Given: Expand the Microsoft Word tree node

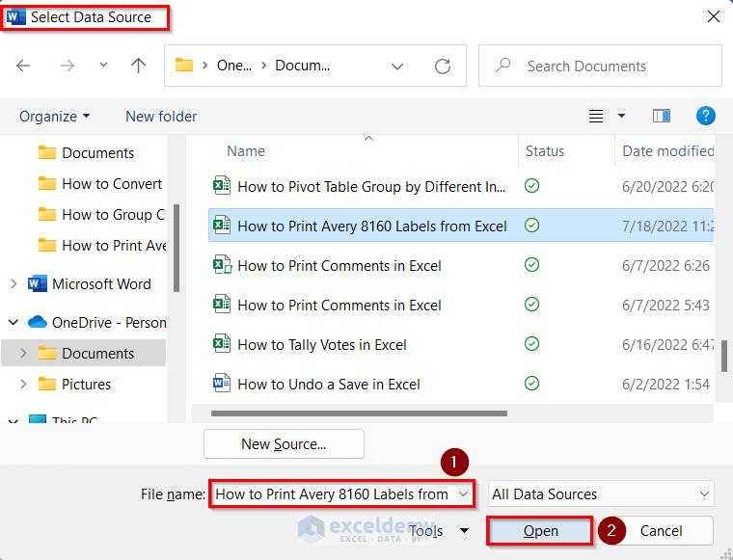Looking at the screenshot, I should click(x=13, y=283).
